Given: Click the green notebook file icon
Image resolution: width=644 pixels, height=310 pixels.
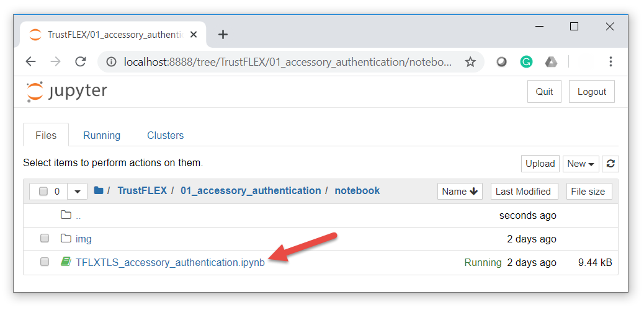Looking at the screenshot, I should 66,262.
